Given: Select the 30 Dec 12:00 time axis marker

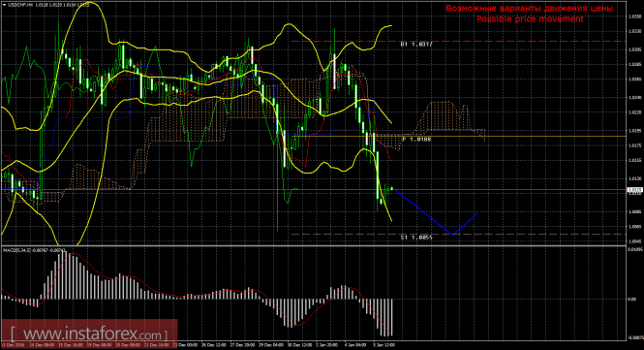Looking at the screenshot, I should (x=300, y=345).
